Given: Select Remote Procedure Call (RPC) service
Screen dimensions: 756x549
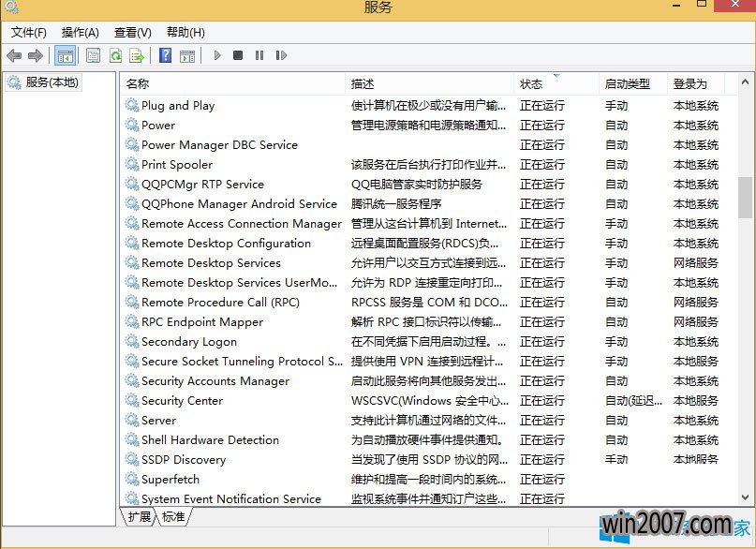Looking at the screenshot, I should pos(220,303).
